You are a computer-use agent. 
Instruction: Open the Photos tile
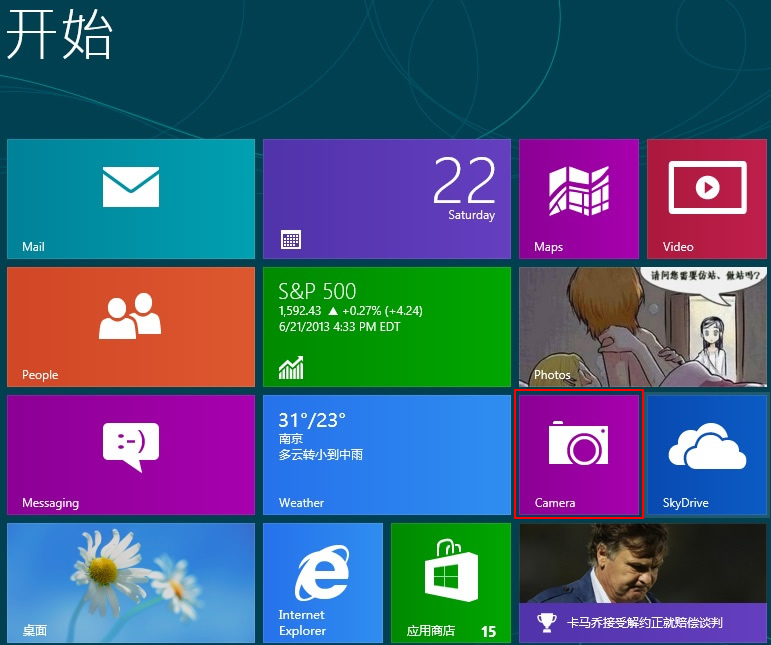coord(643,327)
